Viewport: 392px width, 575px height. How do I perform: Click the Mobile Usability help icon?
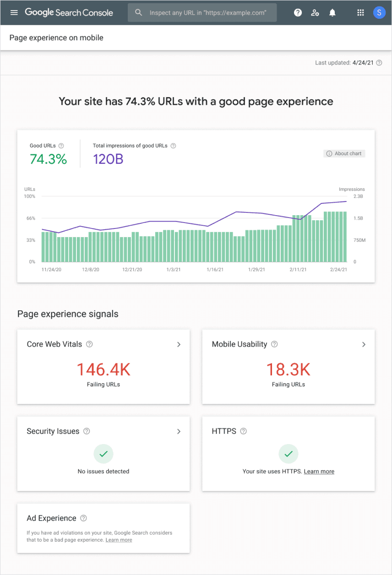[x=274, y=344]
